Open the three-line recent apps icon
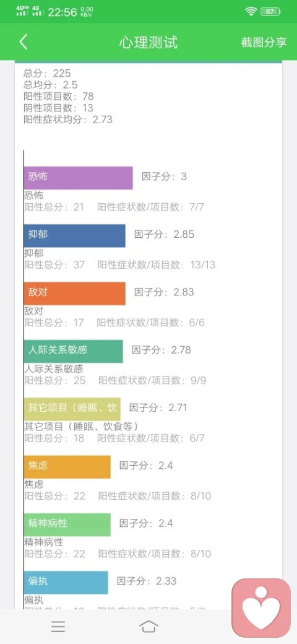The height and width of the screenshot is (644, 297). point(58,626)
